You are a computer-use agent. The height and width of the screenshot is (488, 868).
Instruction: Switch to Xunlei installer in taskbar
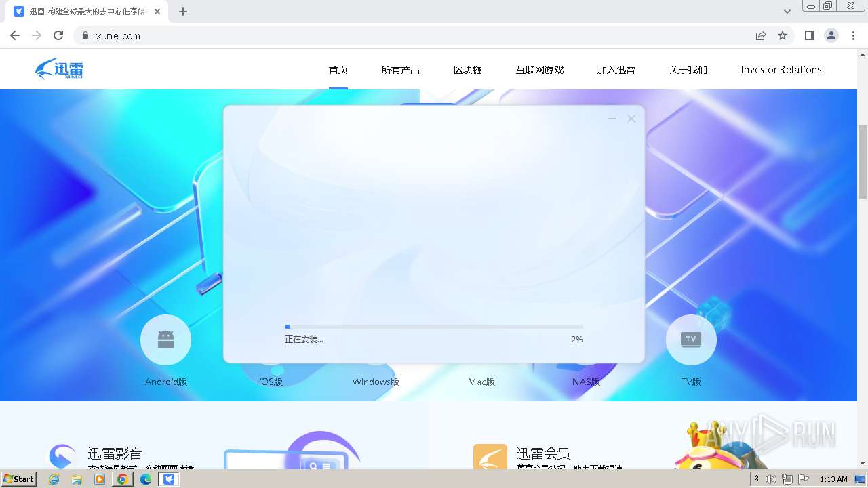169,479
